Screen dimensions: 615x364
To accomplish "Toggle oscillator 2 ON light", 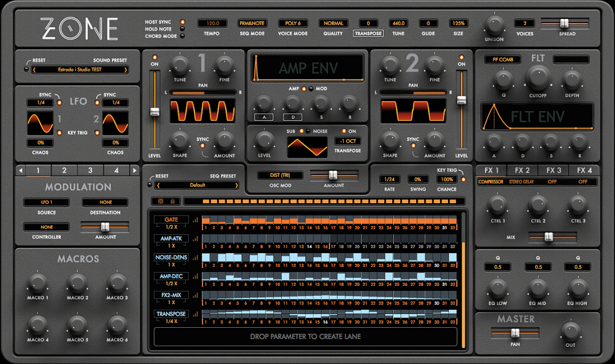I will (462, 58).
